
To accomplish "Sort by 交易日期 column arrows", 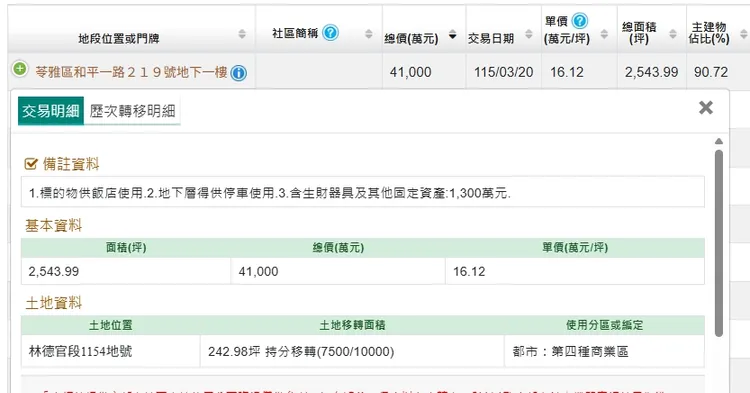I will [x=529, y=34].
